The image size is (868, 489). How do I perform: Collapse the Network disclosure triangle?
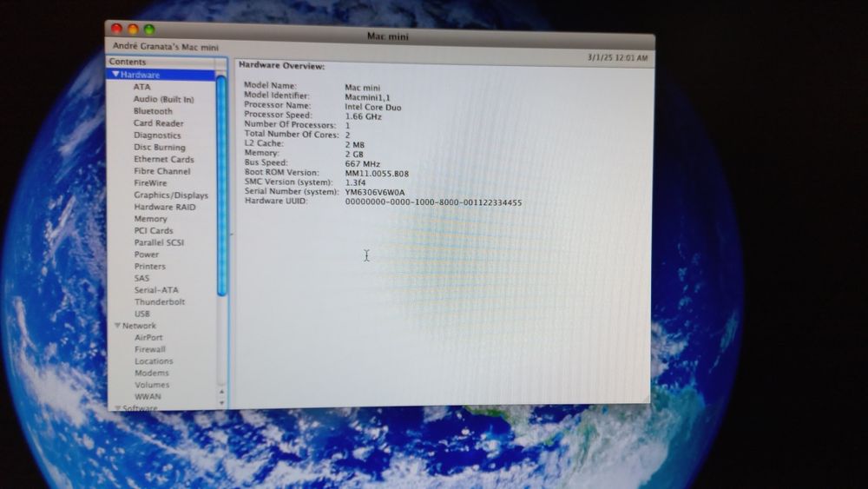click(x=117, y=326)
